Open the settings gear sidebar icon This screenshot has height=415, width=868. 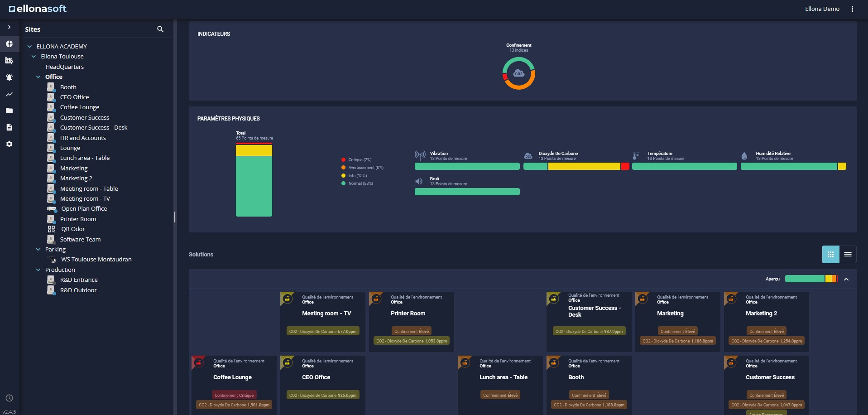pos(9,144)
